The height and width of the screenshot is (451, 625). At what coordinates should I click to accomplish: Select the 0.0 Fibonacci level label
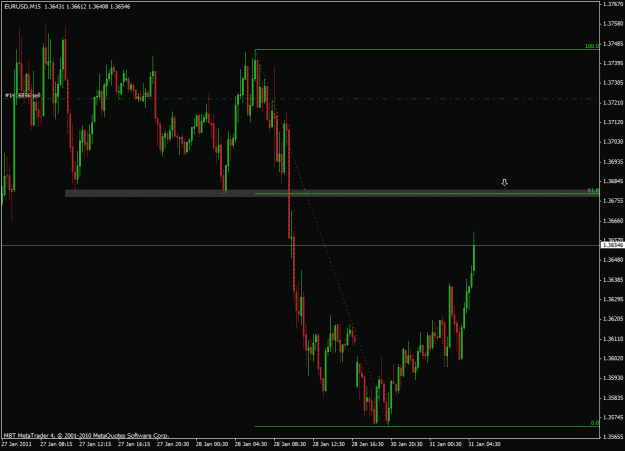coord(594,423)
